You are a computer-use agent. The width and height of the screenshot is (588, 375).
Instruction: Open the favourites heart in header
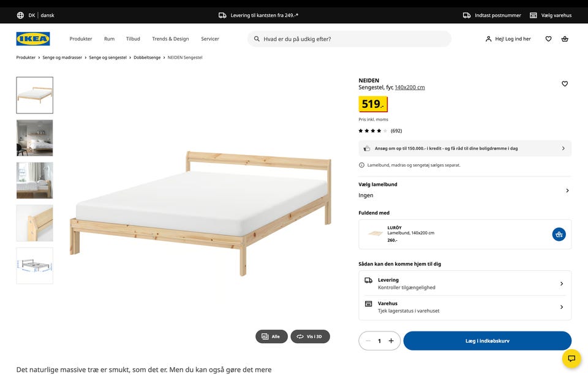click(548, 39)
